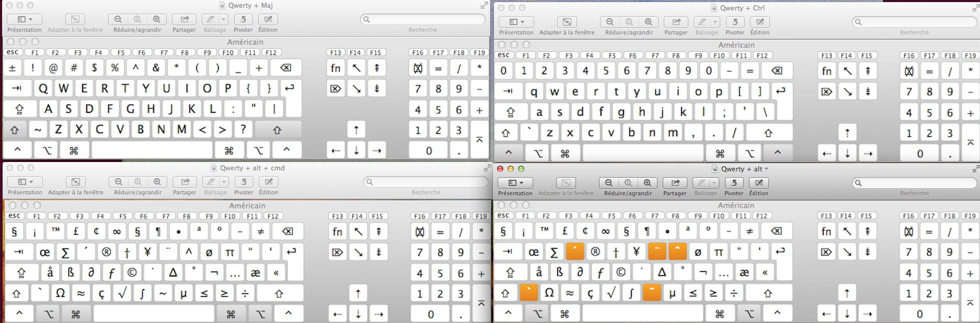The width and height of the screenshot is (980, 323).
Task: Open Édition in Qwerty + alt + cmd window
Action: click(269, 182)
